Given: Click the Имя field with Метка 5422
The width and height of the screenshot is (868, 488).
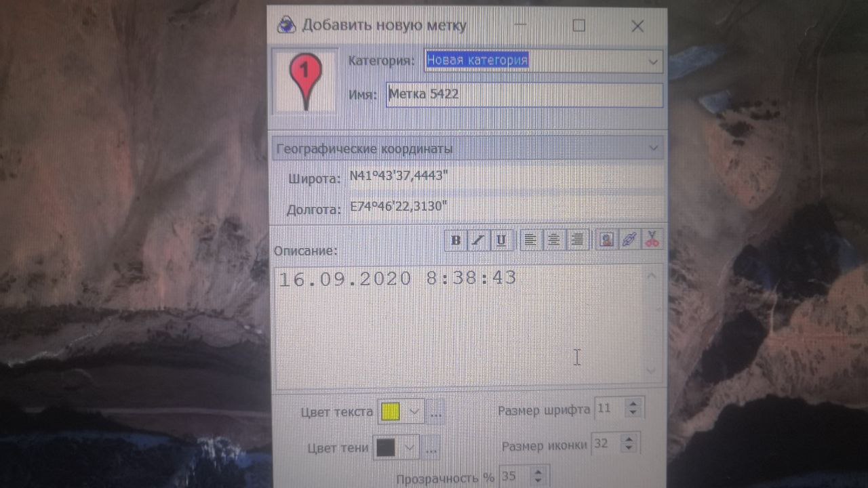Looking at the screenshot, I should pos(524,95).
